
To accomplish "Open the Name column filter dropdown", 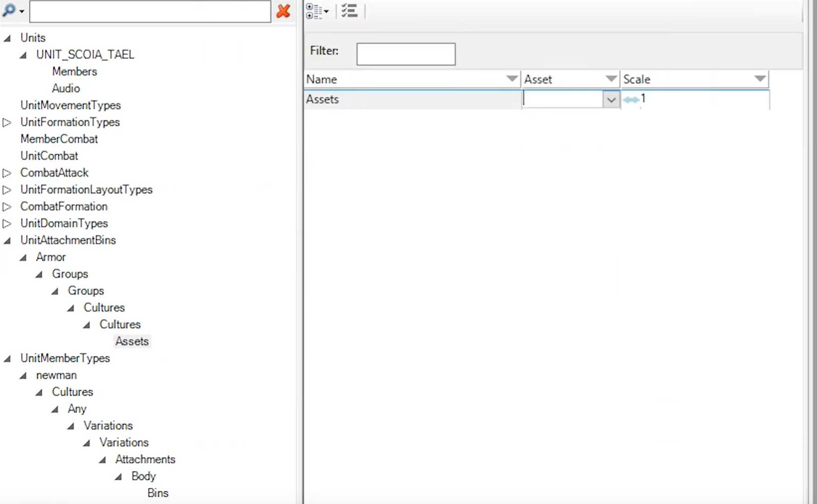I will [x=512, y=79].
